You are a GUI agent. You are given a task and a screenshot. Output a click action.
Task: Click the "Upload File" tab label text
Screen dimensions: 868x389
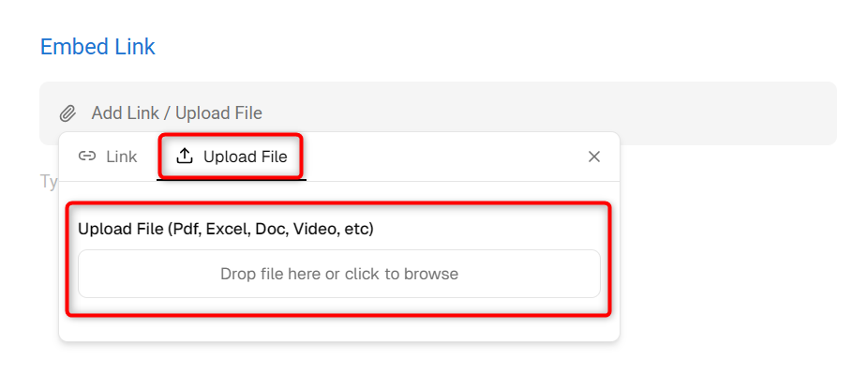(246, 157)
